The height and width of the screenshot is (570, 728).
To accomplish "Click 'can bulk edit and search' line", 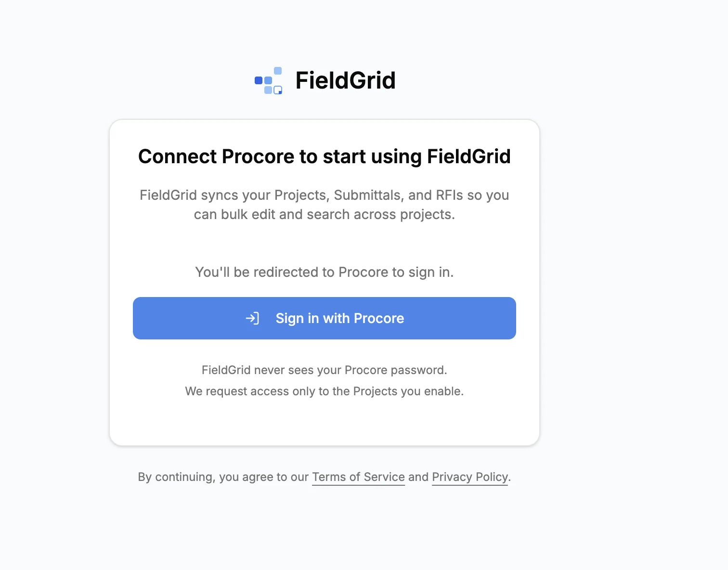I will [324, 214].
